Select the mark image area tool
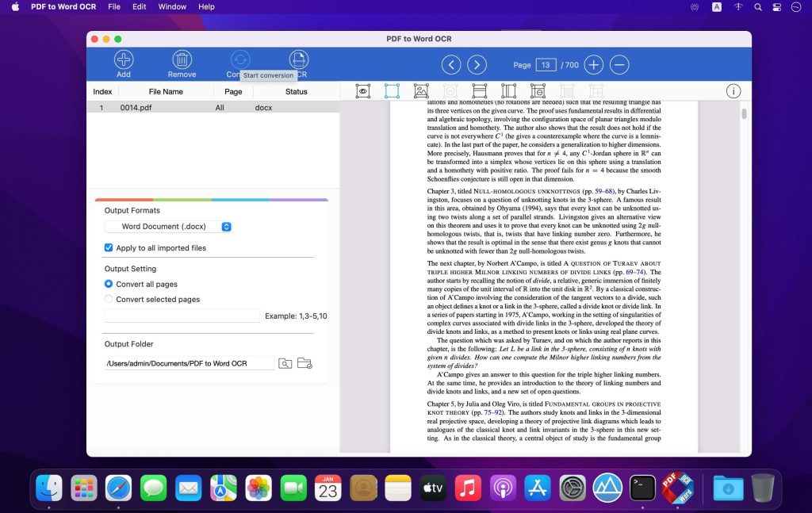 click(420, 90)
